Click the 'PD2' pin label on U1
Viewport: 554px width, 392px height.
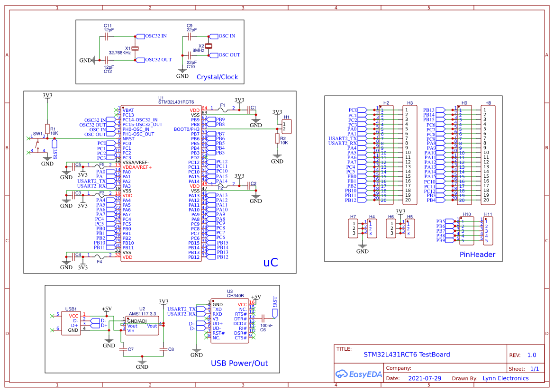pos(195,158)
